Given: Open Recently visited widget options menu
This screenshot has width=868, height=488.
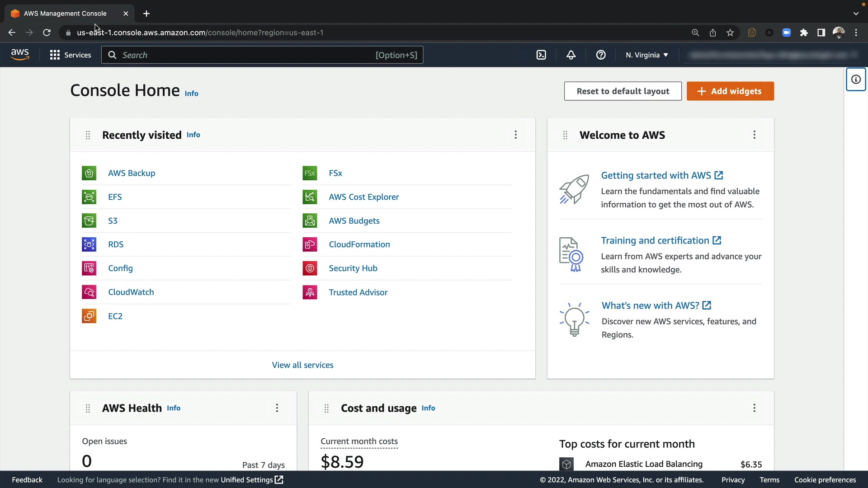Looking at the screenshot, I should (x=515, y=135).
